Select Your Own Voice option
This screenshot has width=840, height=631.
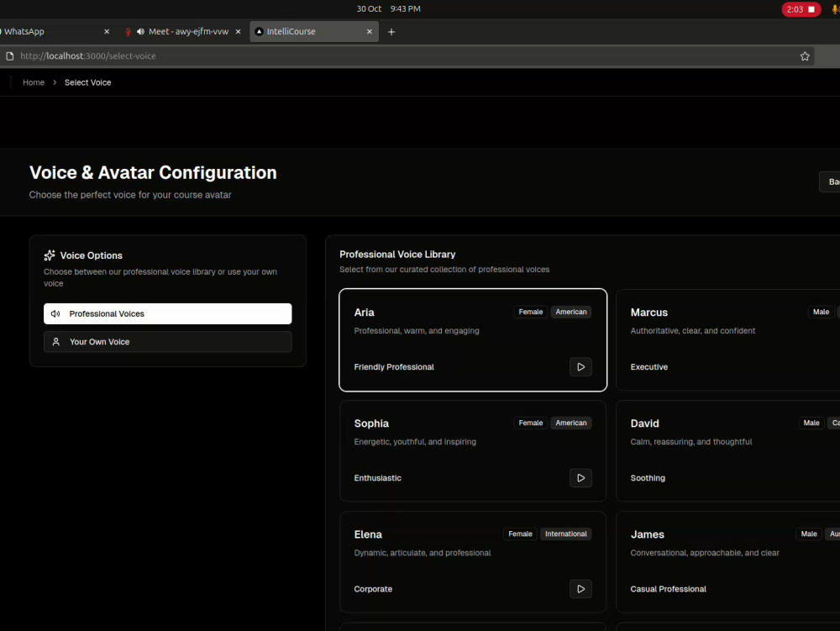click(168, 342)
